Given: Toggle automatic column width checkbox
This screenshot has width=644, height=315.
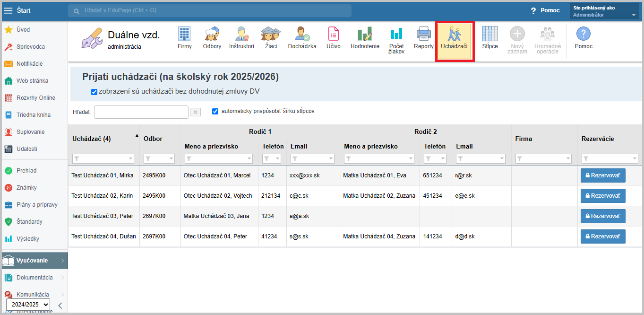Looking at the screenshot, I should (x=215, y=112).
